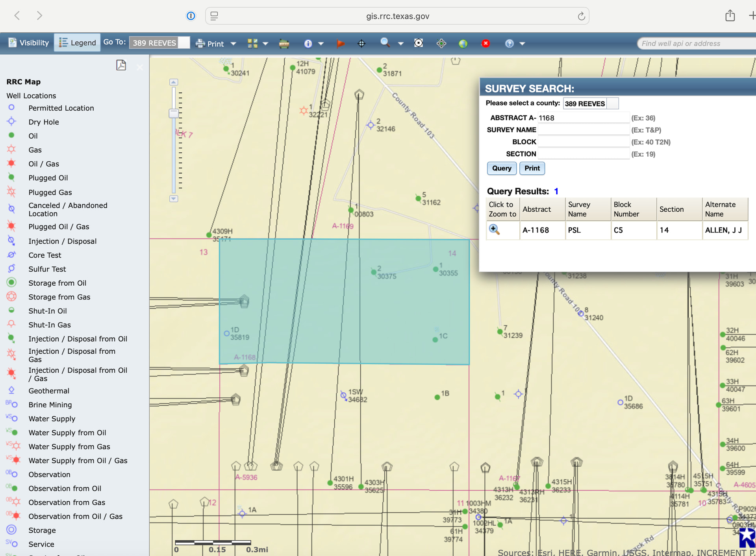Select the crosshair locate tool

[x=361, y=43]
